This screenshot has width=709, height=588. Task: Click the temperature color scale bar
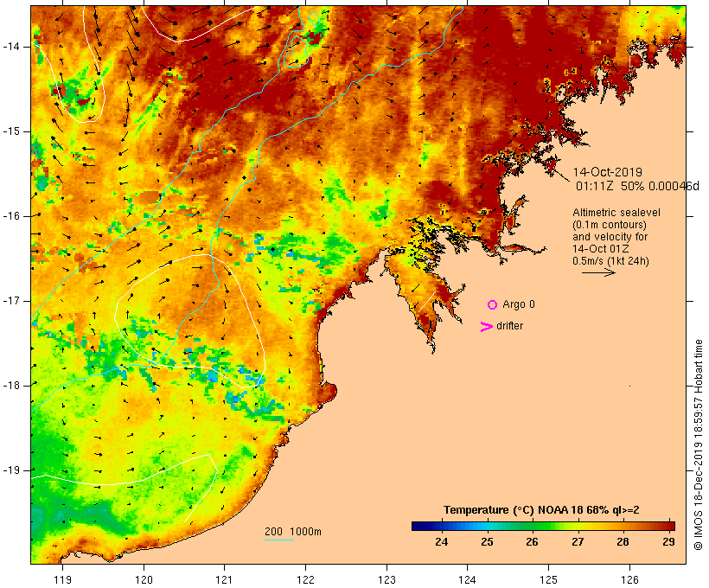(543, 526)
